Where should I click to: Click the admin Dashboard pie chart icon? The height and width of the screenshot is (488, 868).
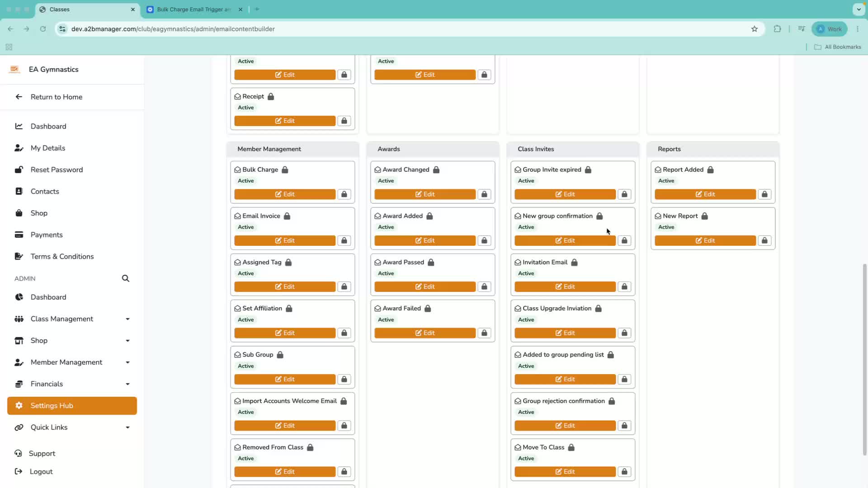tap(19, 297)
